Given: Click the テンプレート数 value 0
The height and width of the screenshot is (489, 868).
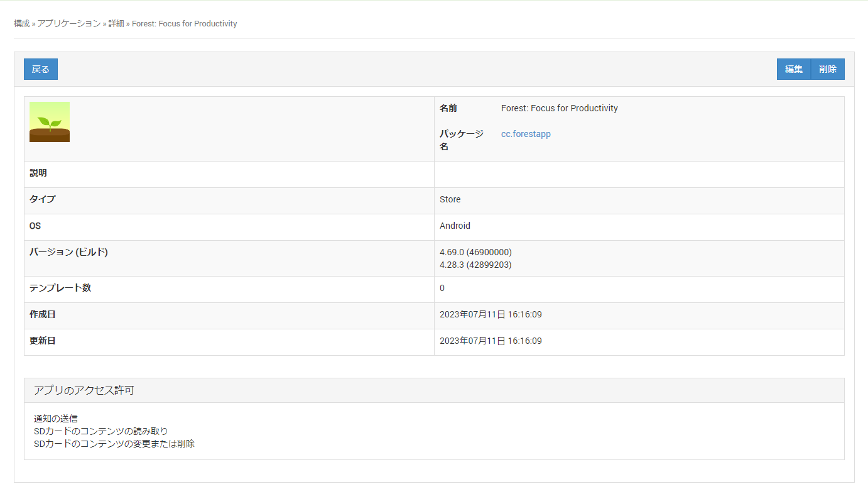Looking at the screenshot, I should 442,288.
